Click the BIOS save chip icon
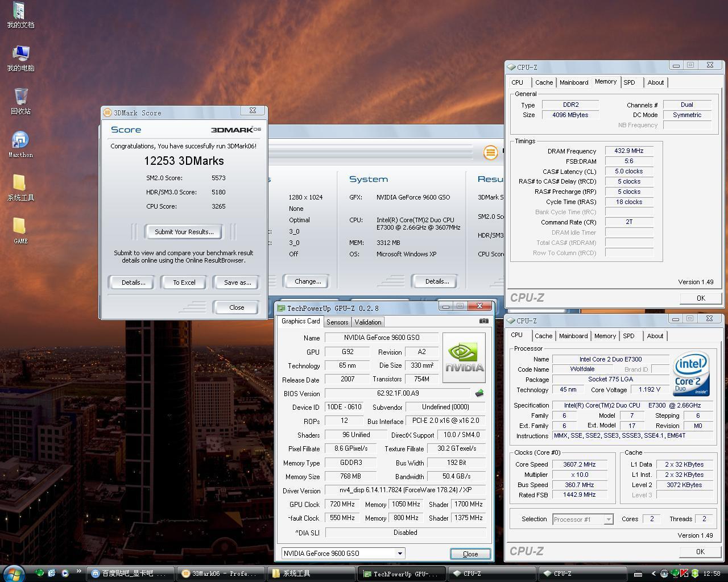This screenshot has height=582, width=728. (x=479, y=393)
